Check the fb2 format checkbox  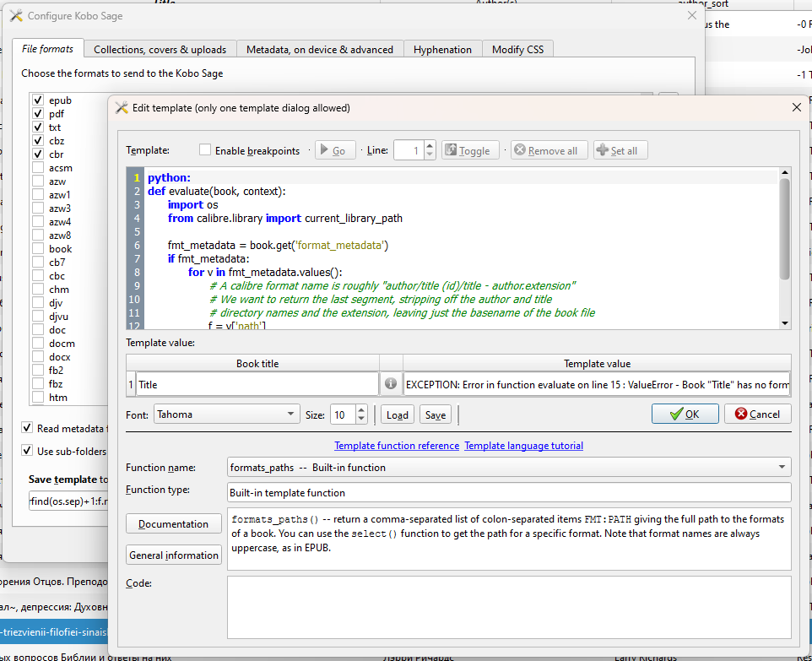tap(38, 370)
